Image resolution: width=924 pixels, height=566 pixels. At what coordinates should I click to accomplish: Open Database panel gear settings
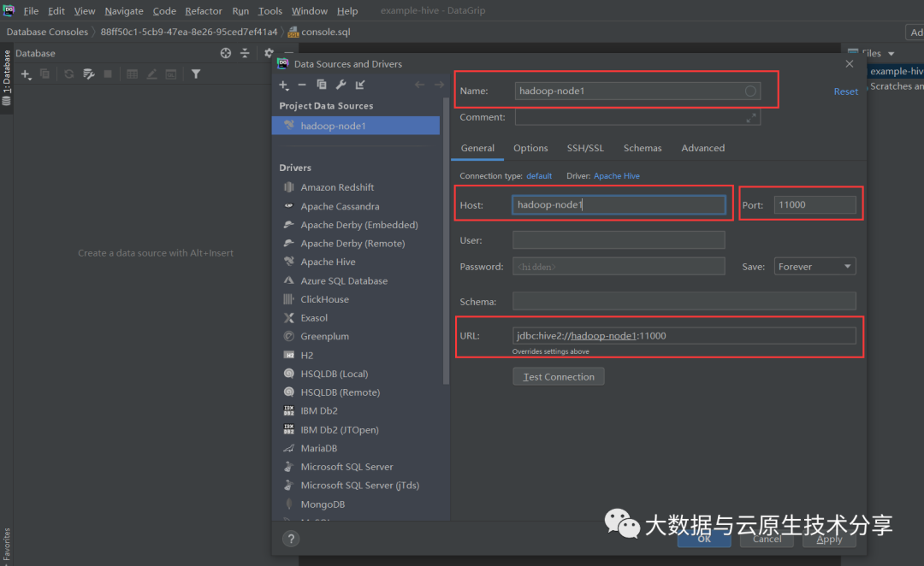(x=269, y=53)
